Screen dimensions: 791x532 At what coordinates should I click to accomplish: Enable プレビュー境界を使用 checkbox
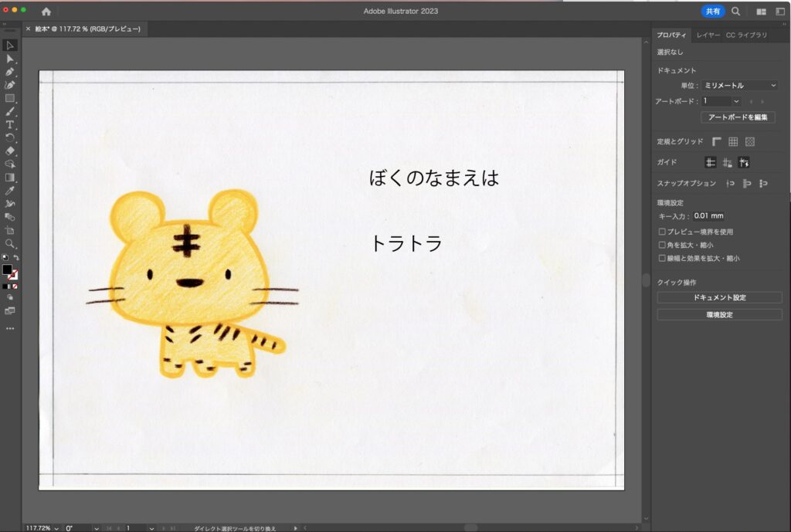pyautogui.click(x=662, y=232)
